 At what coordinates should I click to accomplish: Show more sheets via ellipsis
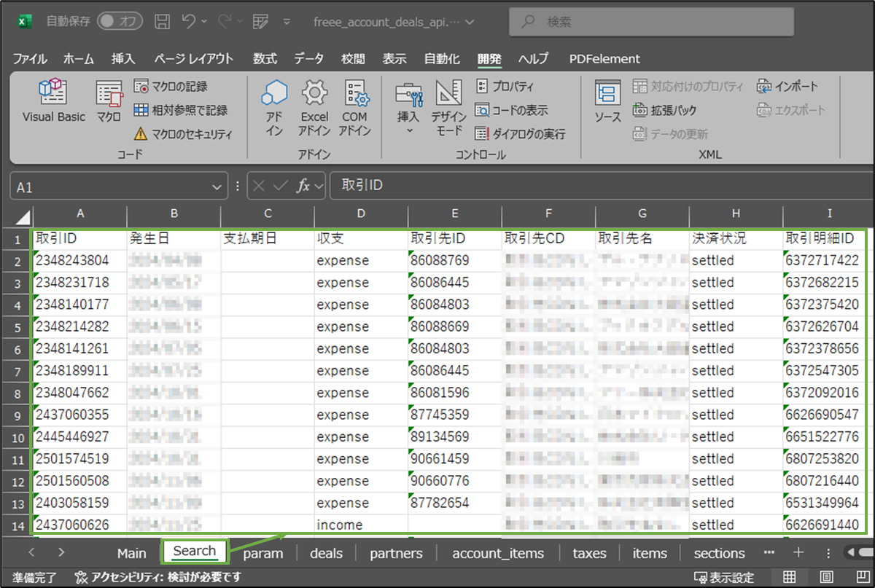(769, 552)
